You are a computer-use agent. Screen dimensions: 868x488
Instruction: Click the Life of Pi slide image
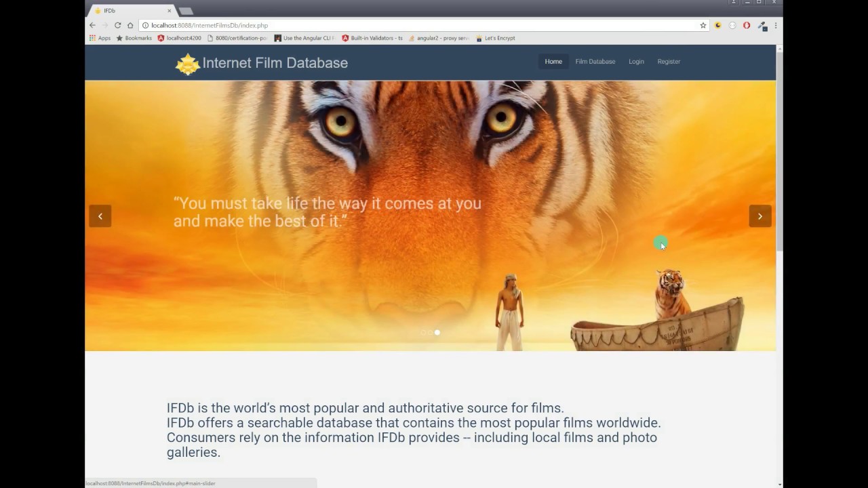click(430, 216)
